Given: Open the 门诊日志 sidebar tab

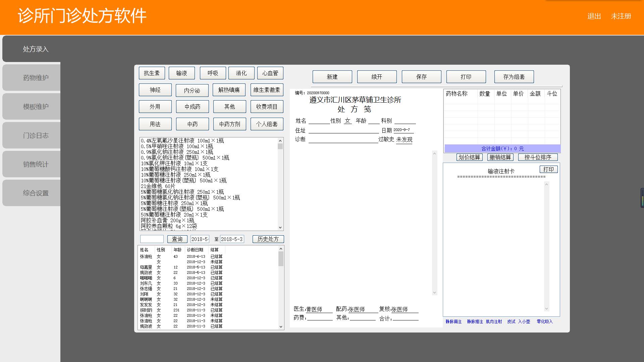Looking at the screenshot, I should (36, 135).
